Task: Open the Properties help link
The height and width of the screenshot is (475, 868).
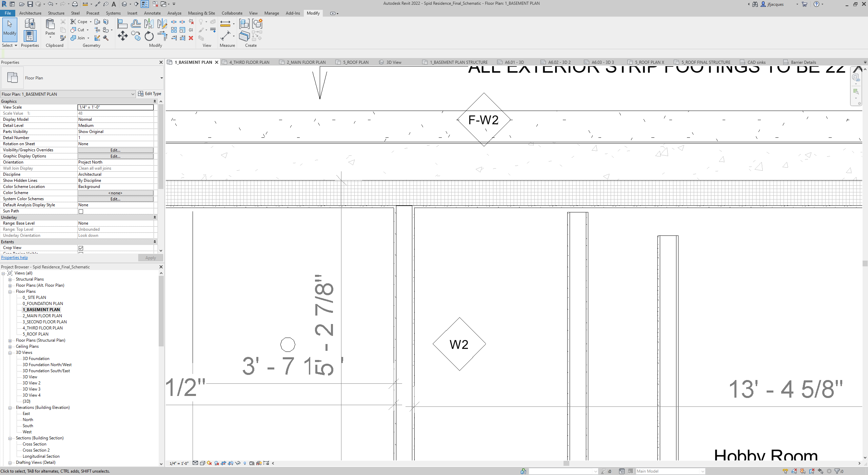Action: coord(14,258)
